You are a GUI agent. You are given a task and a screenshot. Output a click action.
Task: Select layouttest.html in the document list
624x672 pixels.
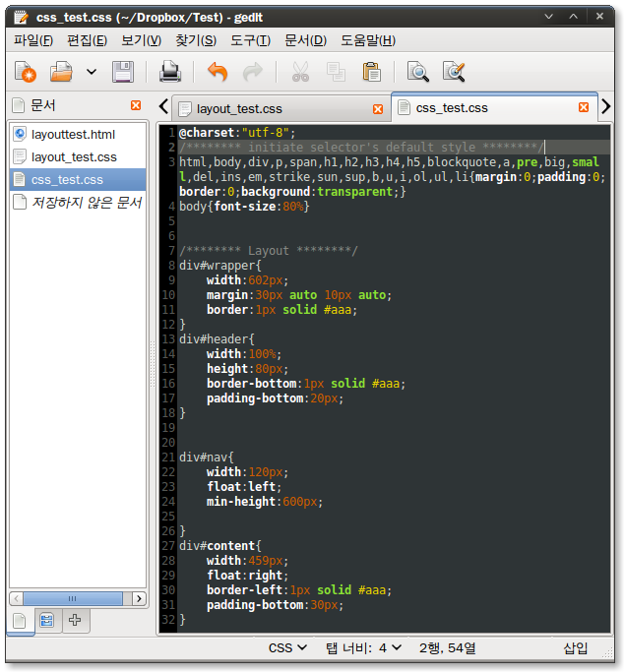click(73, 134)
